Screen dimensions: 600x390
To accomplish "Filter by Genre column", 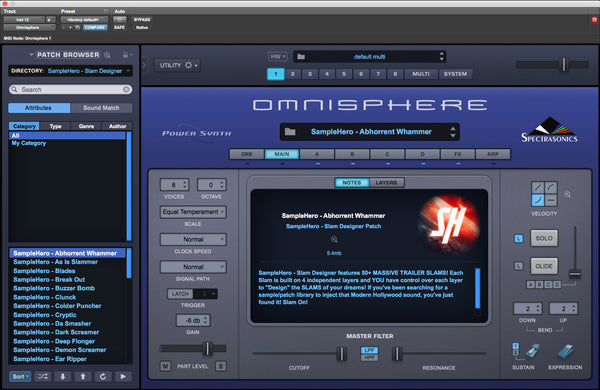I will coord(86,126).
